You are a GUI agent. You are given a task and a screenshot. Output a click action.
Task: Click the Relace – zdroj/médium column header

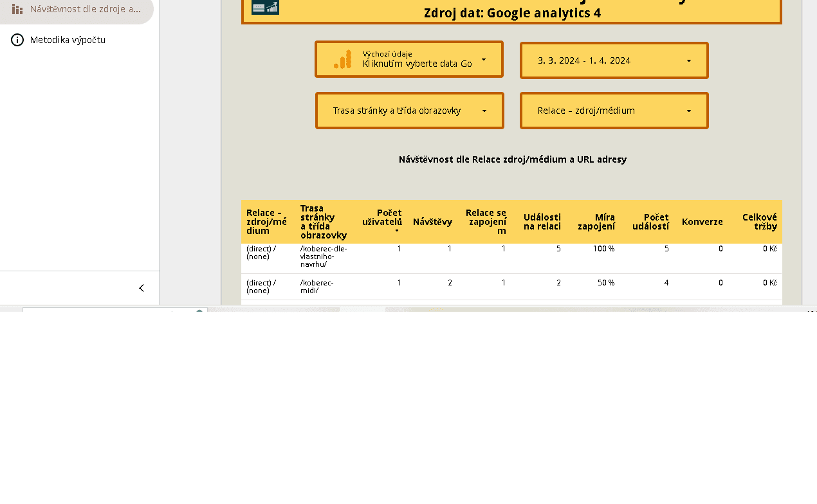click(267, 222)
